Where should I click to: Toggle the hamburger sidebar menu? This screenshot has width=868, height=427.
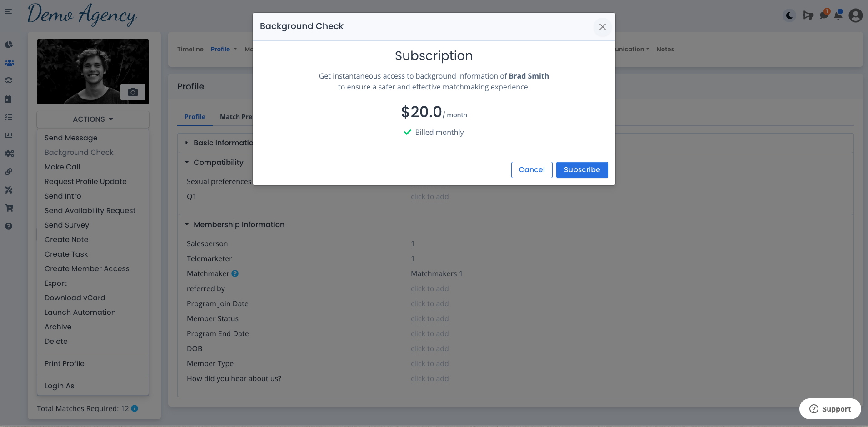coord(9,11)
